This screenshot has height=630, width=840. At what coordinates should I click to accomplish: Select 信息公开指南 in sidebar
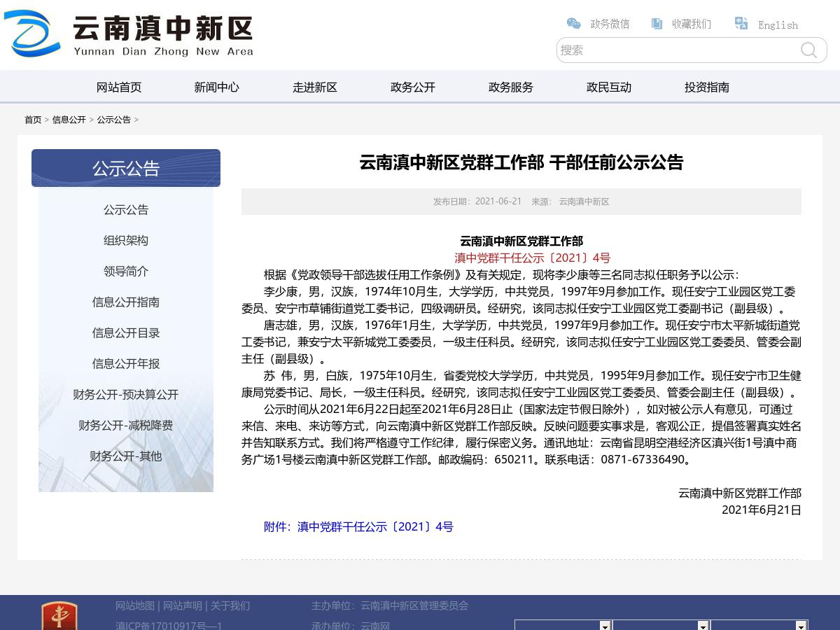coord(126,302)
